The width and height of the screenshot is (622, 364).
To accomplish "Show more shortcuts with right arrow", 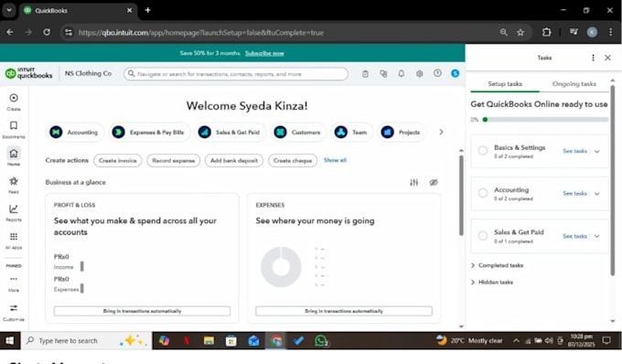I will point(441,132).
